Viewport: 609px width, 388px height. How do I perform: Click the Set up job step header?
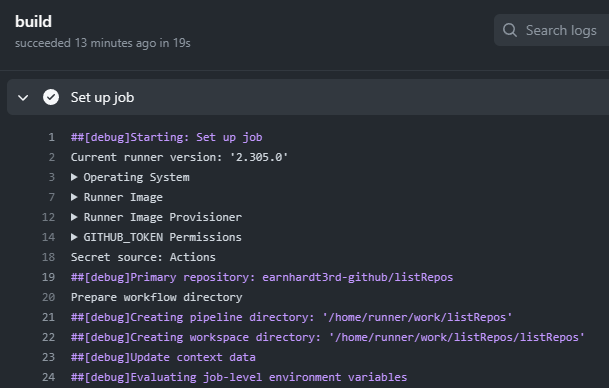pyautogui.click(x=308, y=97)
